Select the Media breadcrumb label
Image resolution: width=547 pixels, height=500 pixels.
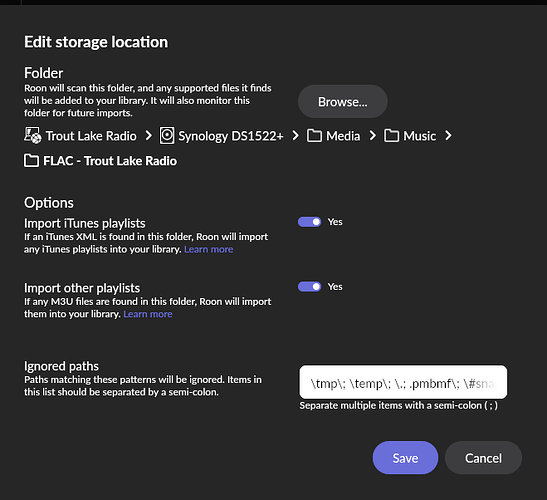(x=343, y=136)
